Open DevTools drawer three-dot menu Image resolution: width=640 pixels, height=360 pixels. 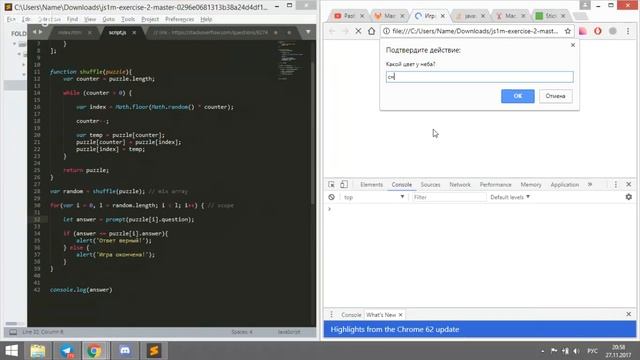[331, 314]
